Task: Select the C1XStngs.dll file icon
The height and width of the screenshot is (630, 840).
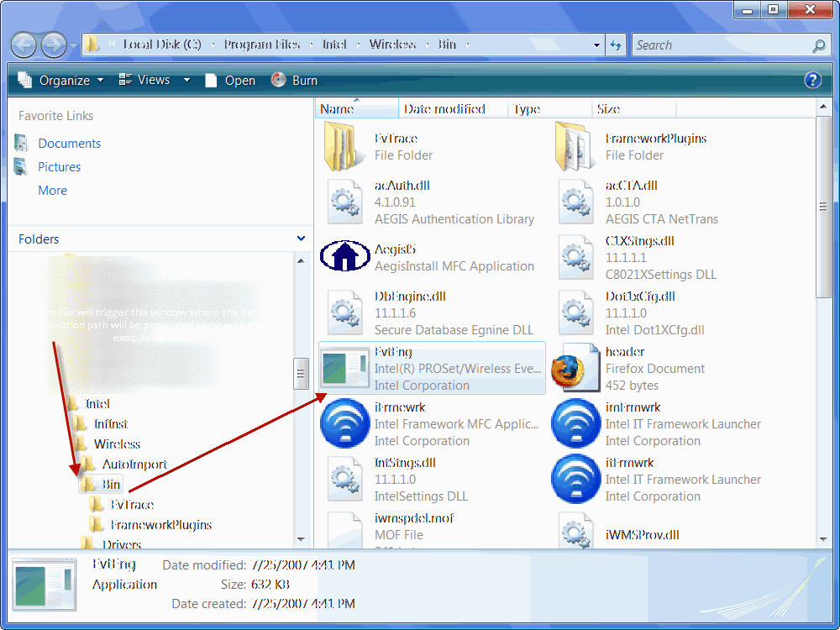Action: coord(576,258)
